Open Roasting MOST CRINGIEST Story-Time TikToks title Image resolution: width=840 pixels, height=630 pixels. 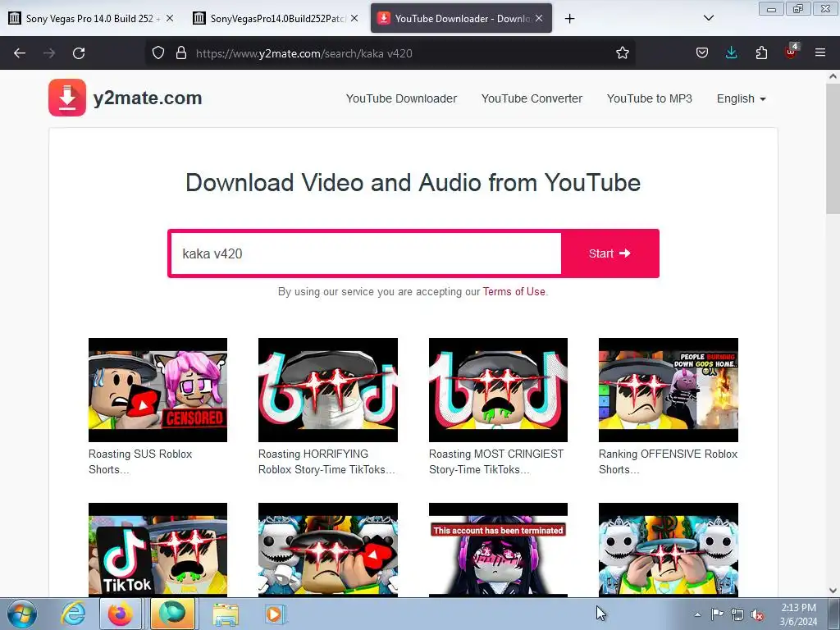(496, 461)
